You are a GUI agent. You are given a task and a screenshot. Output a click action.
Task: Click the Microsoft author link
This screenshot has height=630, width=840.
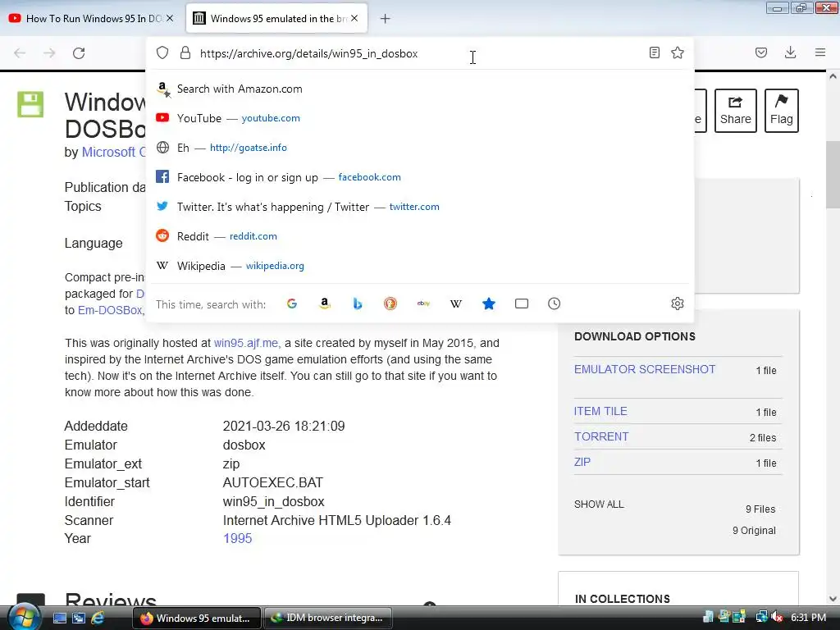(x=113, y=152)
